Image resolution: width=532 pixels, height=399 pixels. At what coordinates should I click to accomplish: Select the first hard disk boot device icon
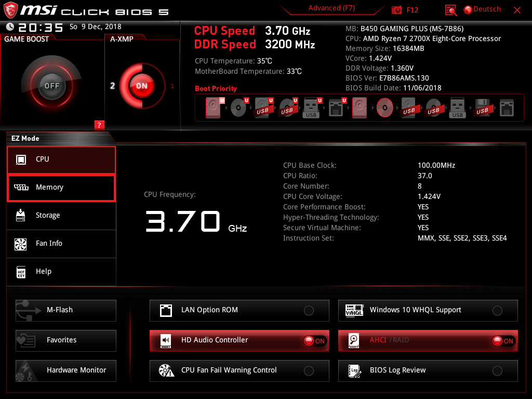(214, 108)
